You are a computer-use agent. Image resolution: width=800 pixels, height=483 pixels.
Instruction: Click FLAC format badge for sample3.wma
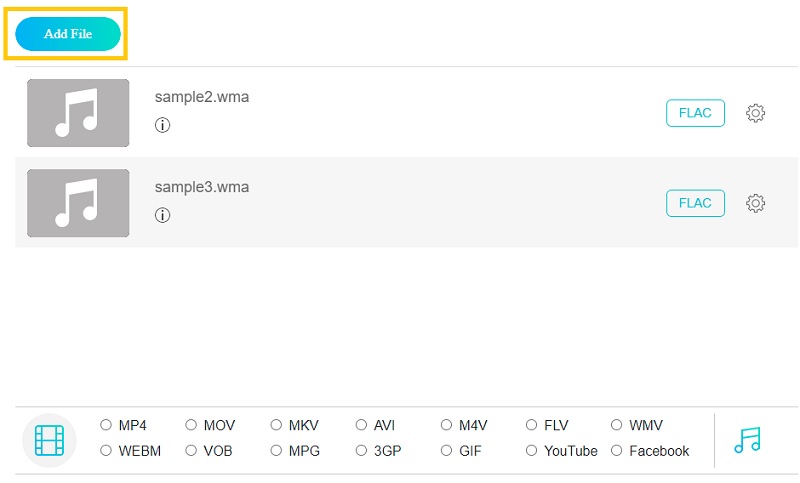(695, 203)
